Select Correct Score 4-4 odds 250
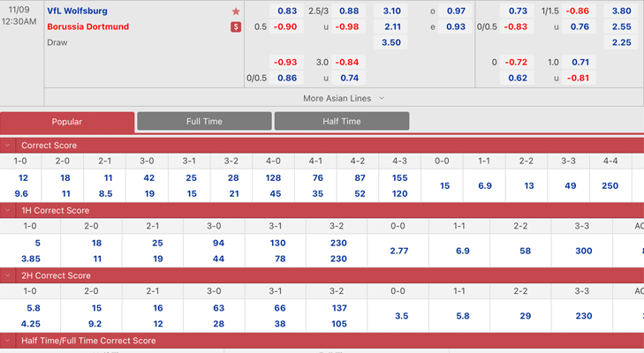 610,186
